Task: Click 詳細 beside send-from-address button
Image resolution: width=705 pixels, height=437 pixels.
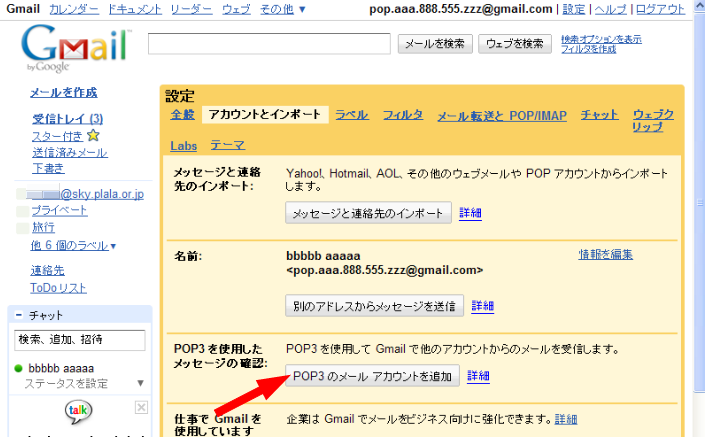Action: coord(482,306)
